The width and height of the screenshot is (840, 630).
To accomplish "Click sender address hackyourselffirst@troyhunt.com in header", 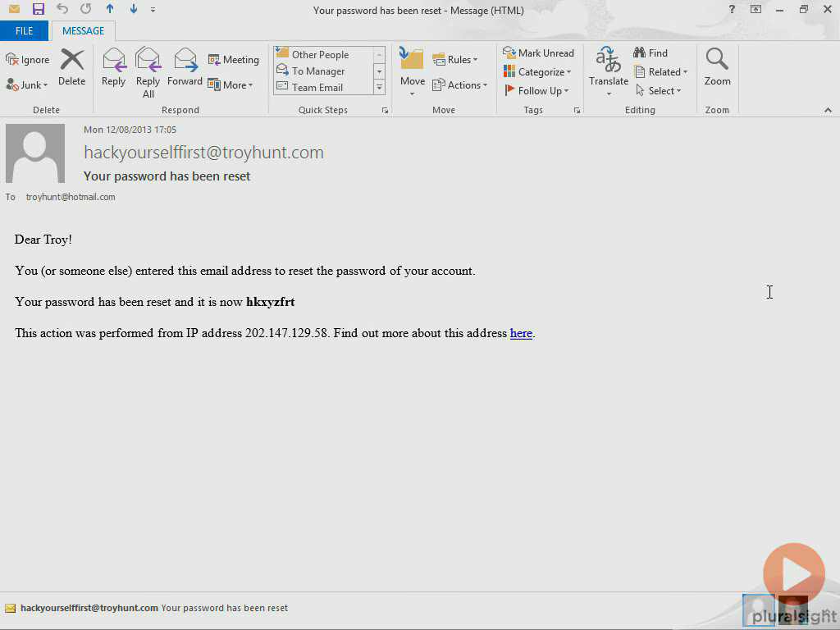I will click(x=203, y=153).
